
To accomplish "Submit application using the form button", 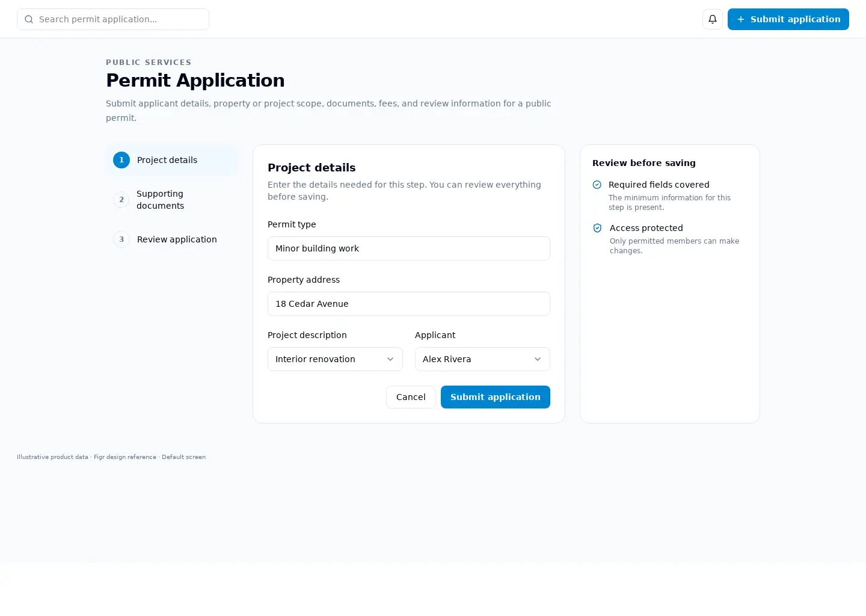I will pos(496,397).
